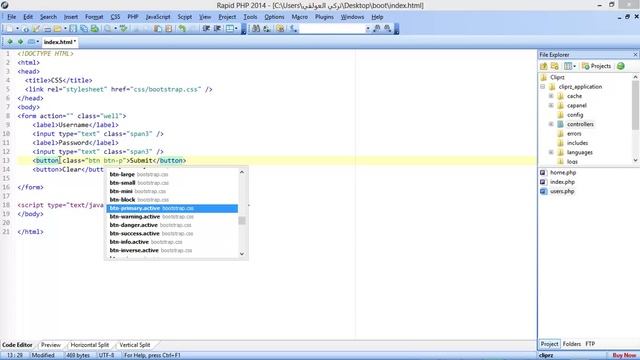
Task: Click the Indent lines toolbar icon
Action: [206, 29]
